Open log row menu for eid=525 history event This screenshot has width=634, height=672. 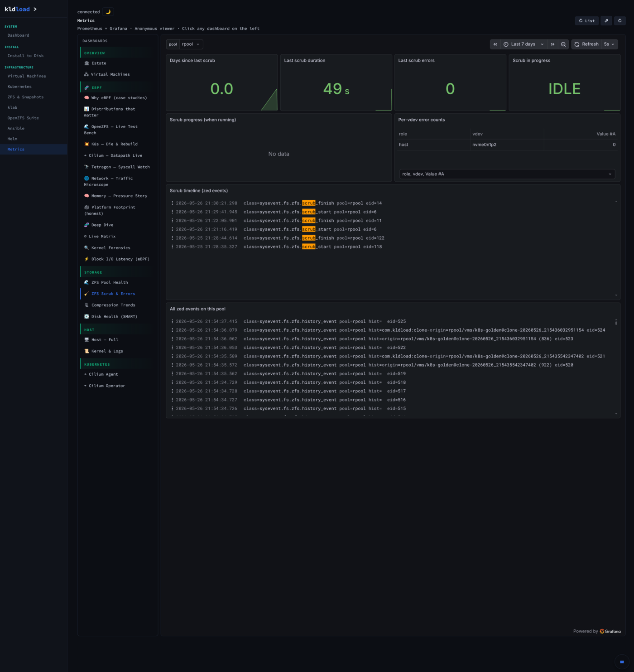point(172,321)
